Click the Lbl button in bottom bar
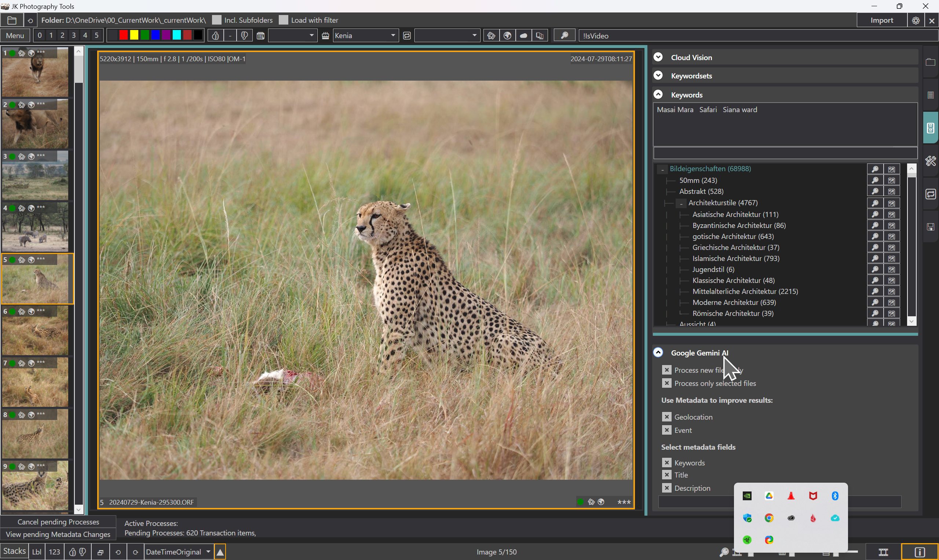This screenshot has height=560, width=939. (37, 552)
